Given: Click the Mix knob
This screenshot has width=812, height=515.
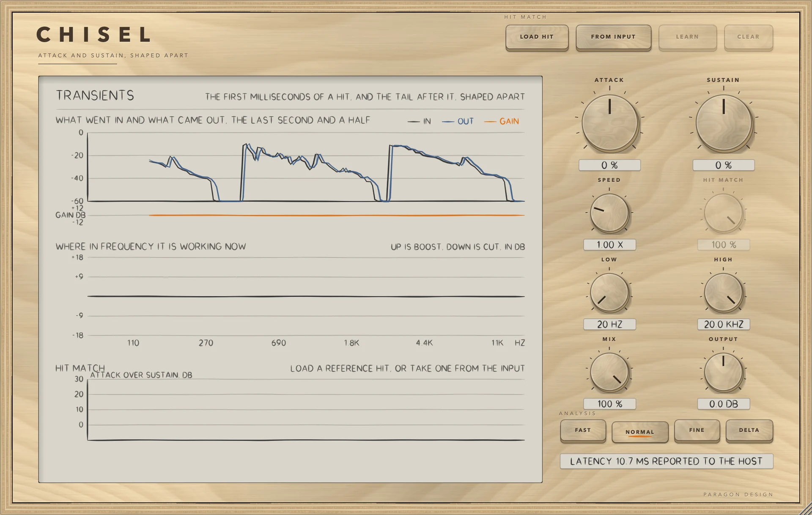Looking at the screenshot, I should click(x=609, y=372).
